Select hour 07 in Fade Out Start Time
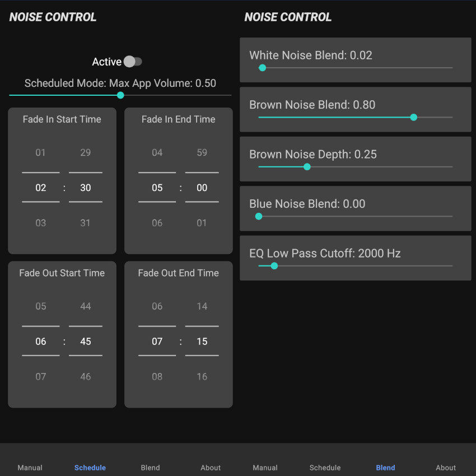 (41, 376)
